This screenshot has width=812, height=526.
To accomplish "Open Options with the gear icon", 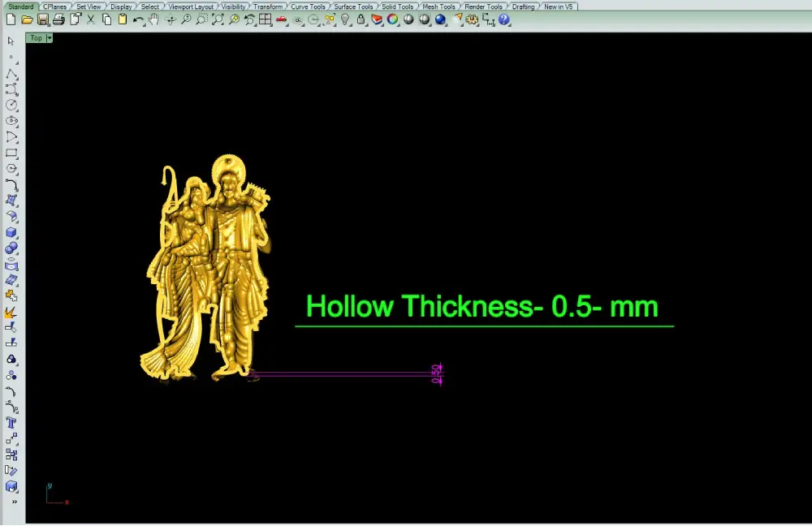I will [x=473, y=19].
